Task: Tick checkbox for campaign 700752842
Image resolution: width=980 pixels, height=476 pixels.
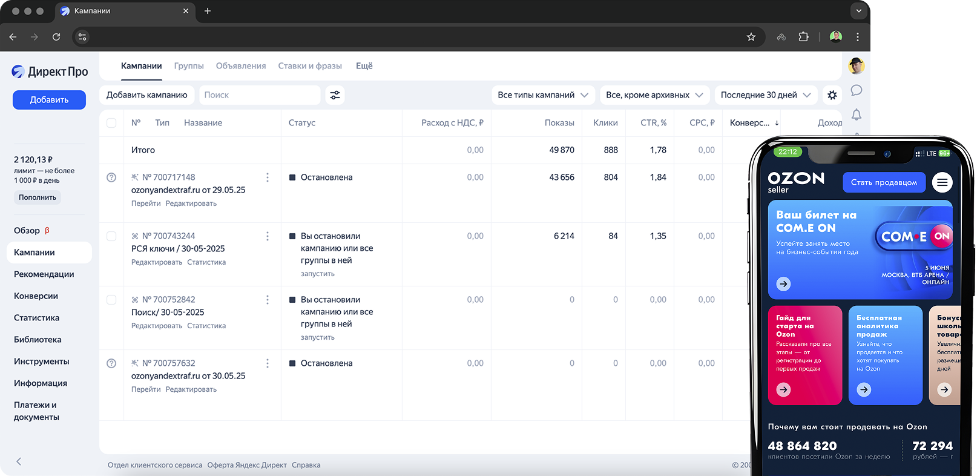Action: coord(111,300)
